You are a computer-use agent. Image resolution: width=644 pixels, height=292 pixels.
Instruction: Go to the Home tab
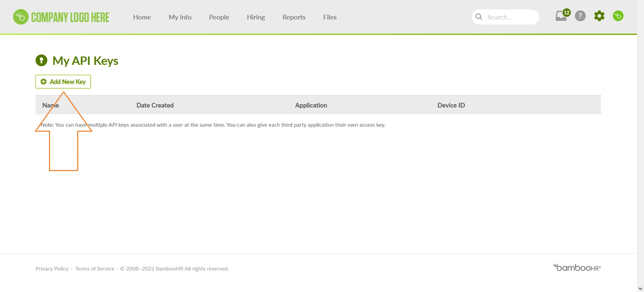point(142,17)
